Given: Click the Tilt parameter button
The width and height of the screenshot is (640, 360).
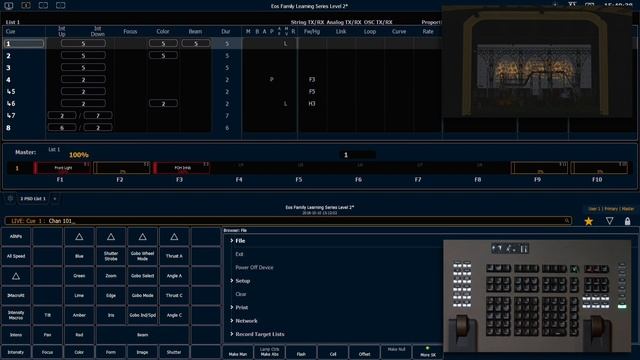Looking at the screenshot, I should pyautogui.click(x=47, y=316).
